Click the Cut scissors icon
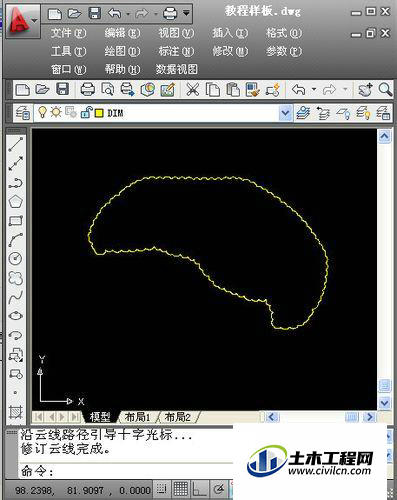 pos(192,90)
